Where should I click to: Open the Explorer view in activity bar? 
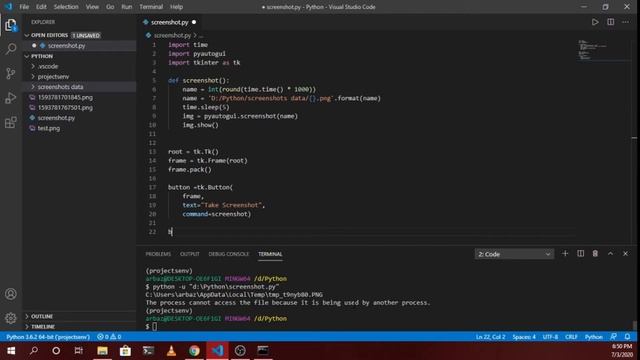coord(11,25)
